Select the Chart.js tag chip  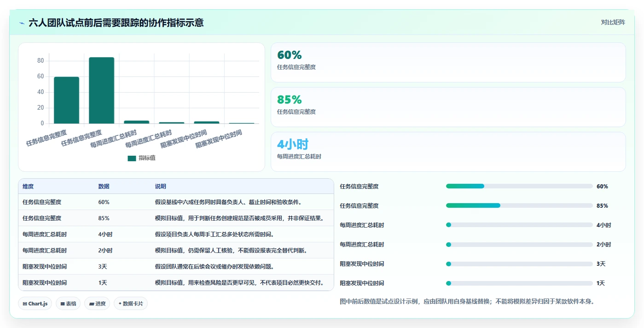(x=35, y=304)
